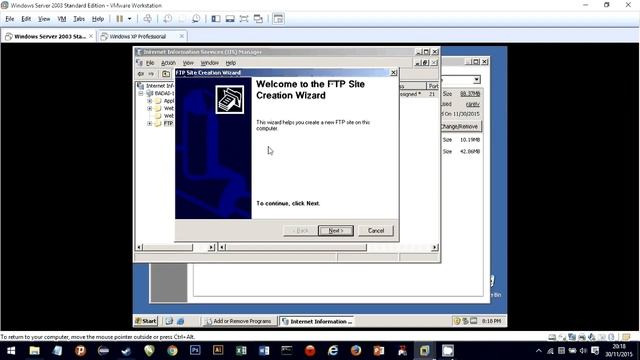640x360 pixels.
Task: Click IIS Manager forward arrow icon
Action: pyautogui.click(x=151, y=74)
